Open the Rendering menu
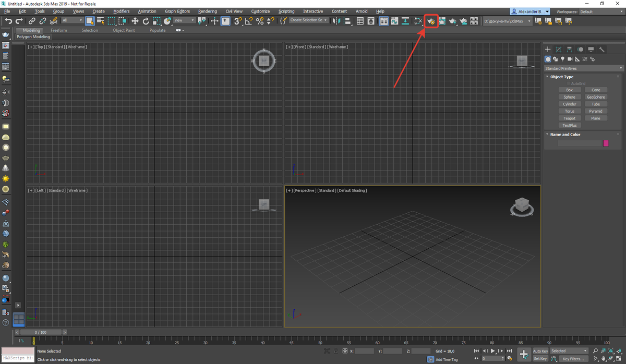This screenshot has width=626, height=364. (x=208, y=11)
